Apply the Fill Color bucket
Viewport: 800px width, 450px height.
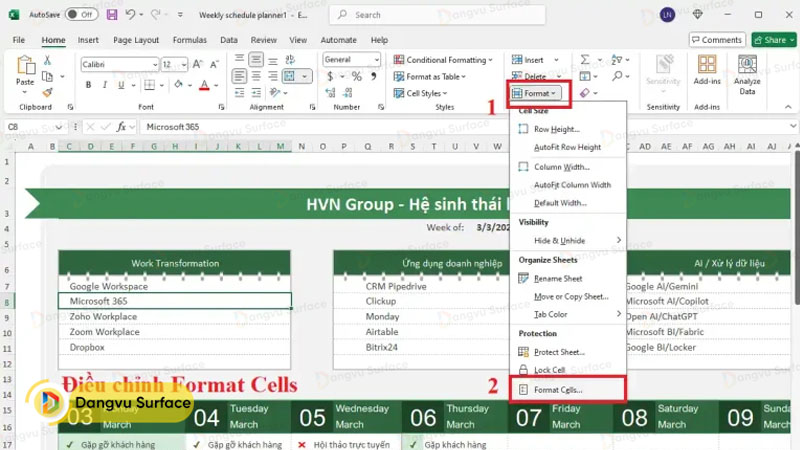178,85
